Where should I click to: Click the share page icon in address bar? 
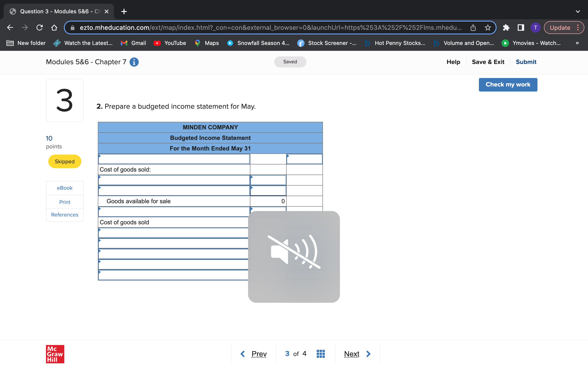point(473,28)
